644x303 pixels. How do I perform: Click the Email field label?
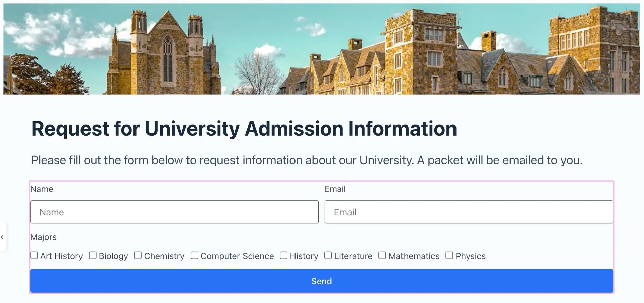(x=335, y=189)
